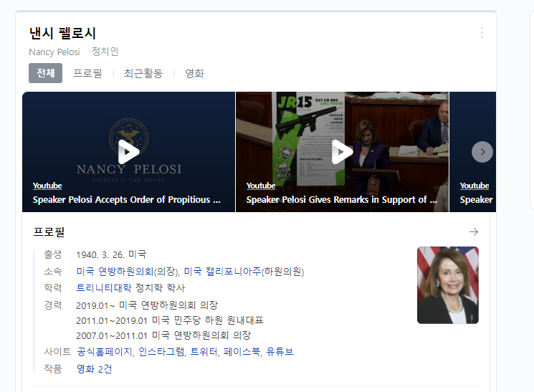The height and width of the screenshot is (392, 534).
Task: Select the 전체 tab
Action: pyautogui.click(x=45, y=73)
